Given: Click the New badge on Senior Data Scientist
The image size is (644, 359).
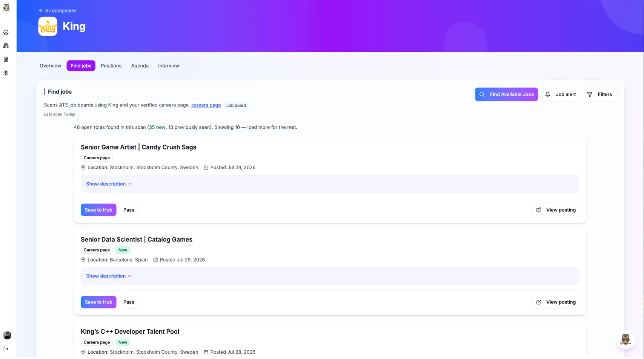Looking at the screenshot, I should [x=123, y=250].
